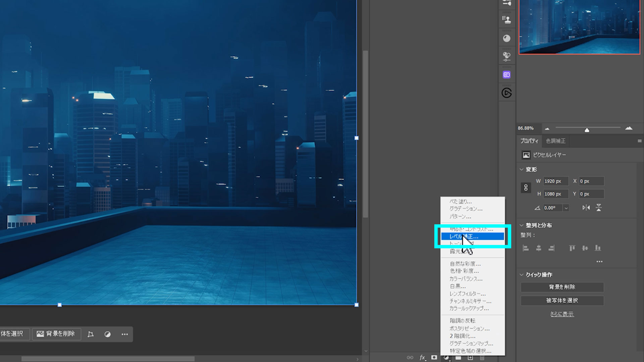Align right edges icon

pos(551,248)
